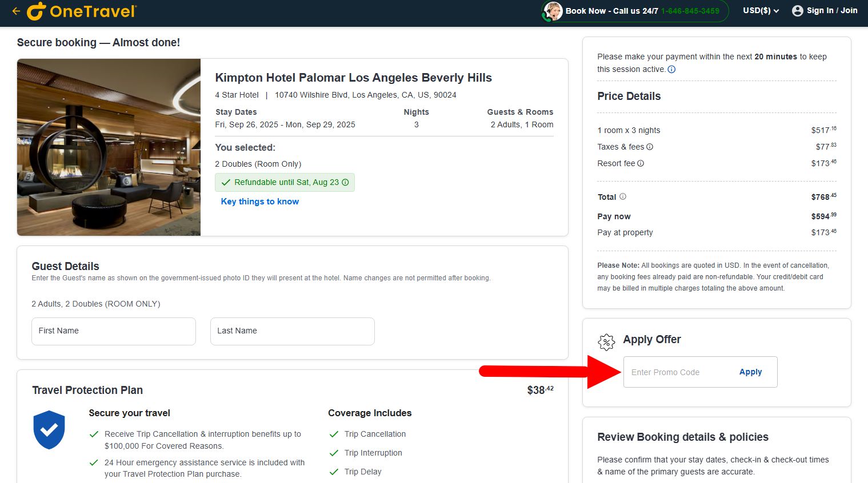
Task: Open the OneTravel logo home link
Action: point(82,11)
